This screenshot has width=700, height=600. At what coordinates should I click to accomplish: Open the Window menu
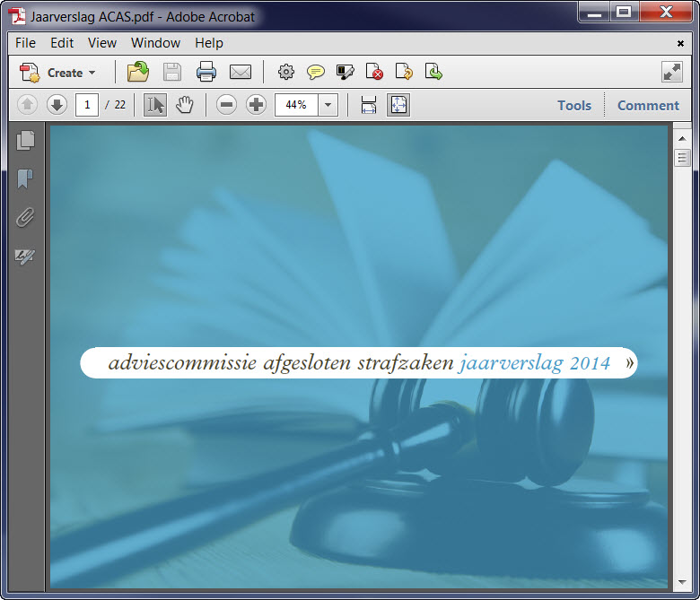156,43
